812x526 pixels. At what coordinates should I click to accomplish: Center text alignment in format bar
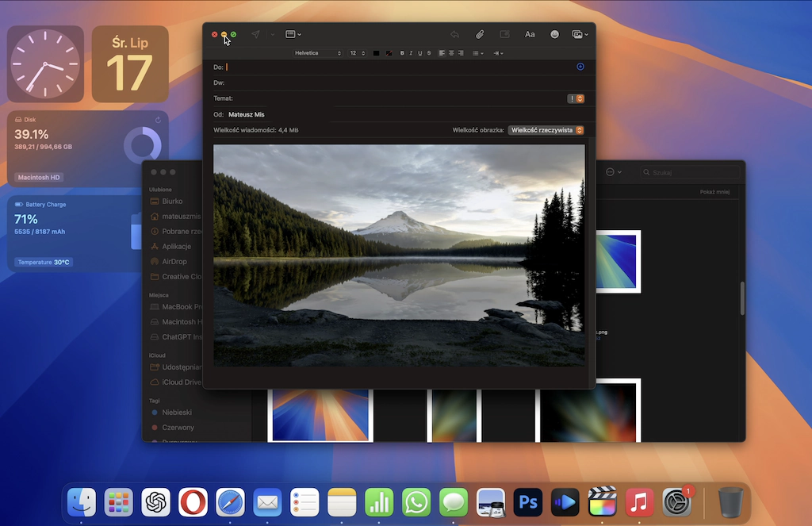point(451,53)
